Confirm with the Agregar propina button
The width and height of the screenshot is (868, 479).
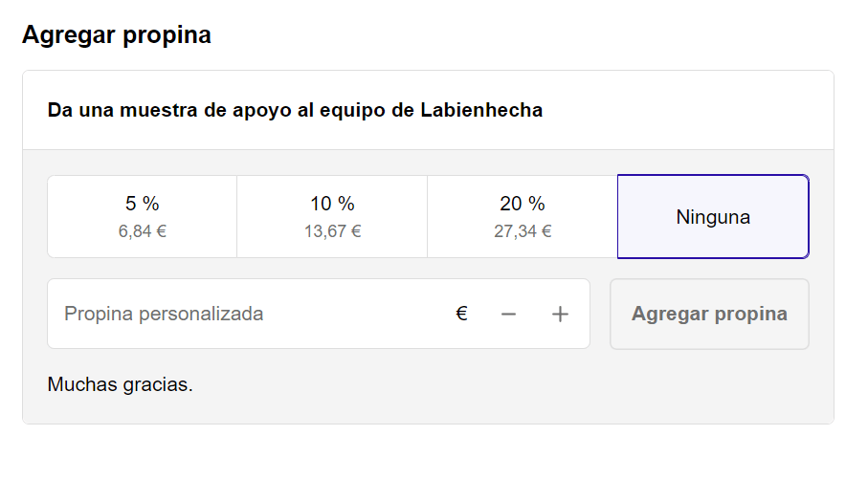(709, 314)
